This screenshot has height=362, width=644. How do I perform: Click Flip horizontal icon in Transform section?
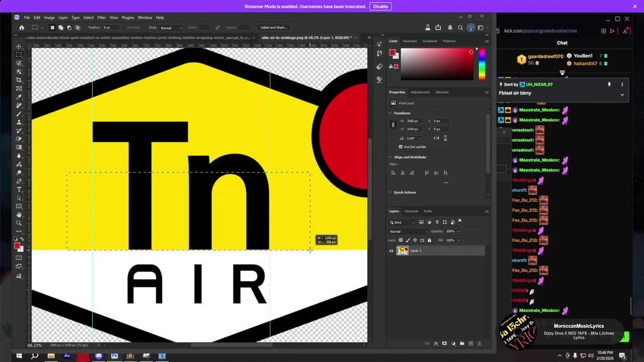point(436,138)
